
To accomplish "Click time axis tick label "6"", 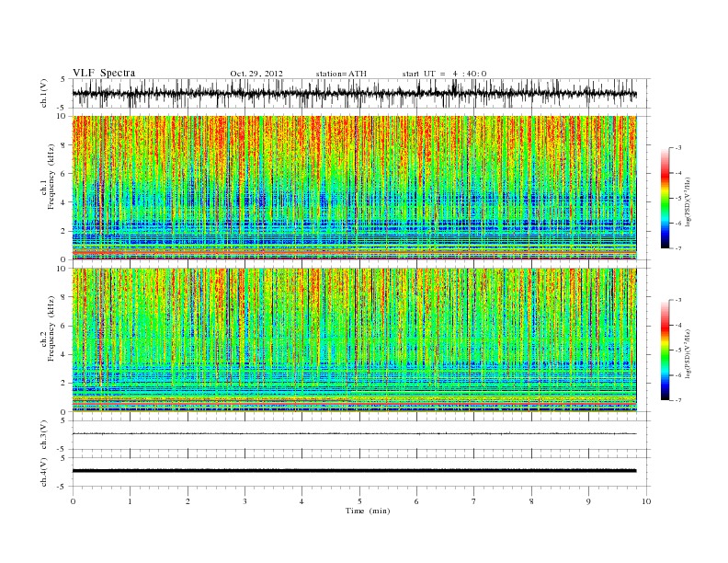I will point(416,501).
